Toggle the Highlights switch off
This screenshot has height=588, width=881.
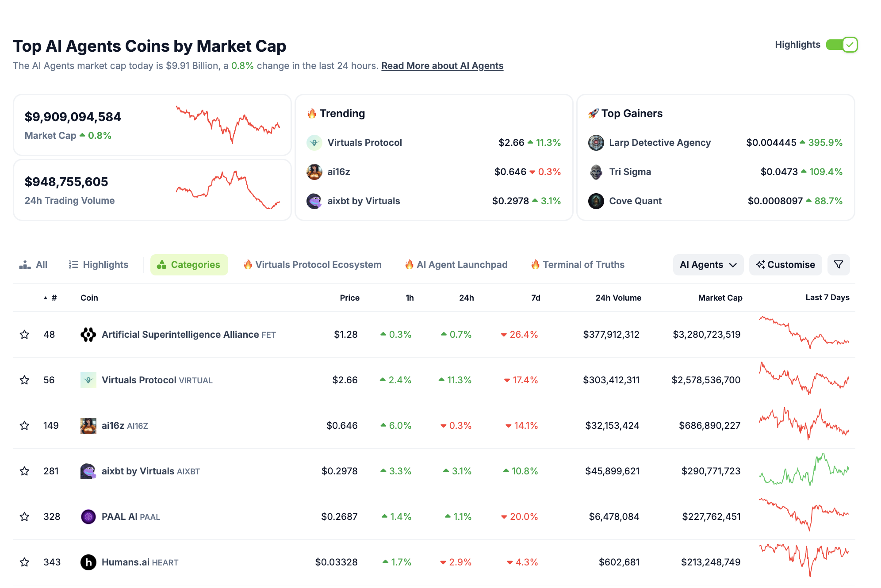tap(842, 45)
